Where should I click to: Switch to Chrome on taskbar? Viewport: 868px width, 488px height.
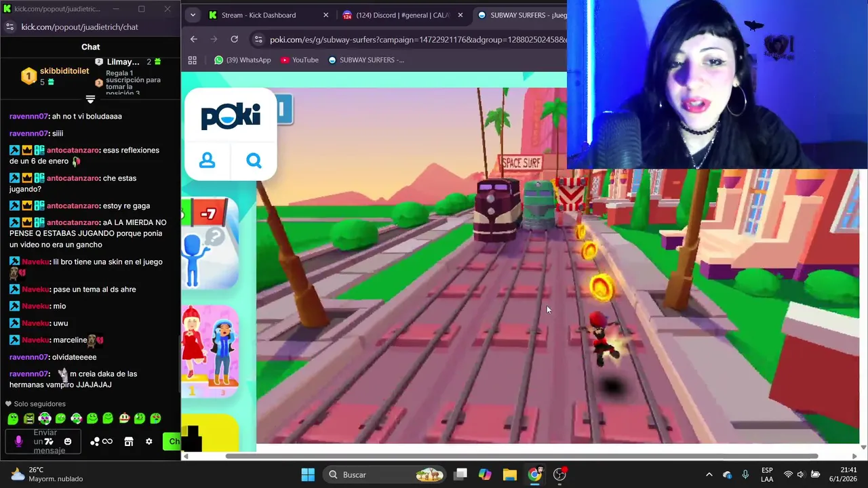tap(534, 474)
